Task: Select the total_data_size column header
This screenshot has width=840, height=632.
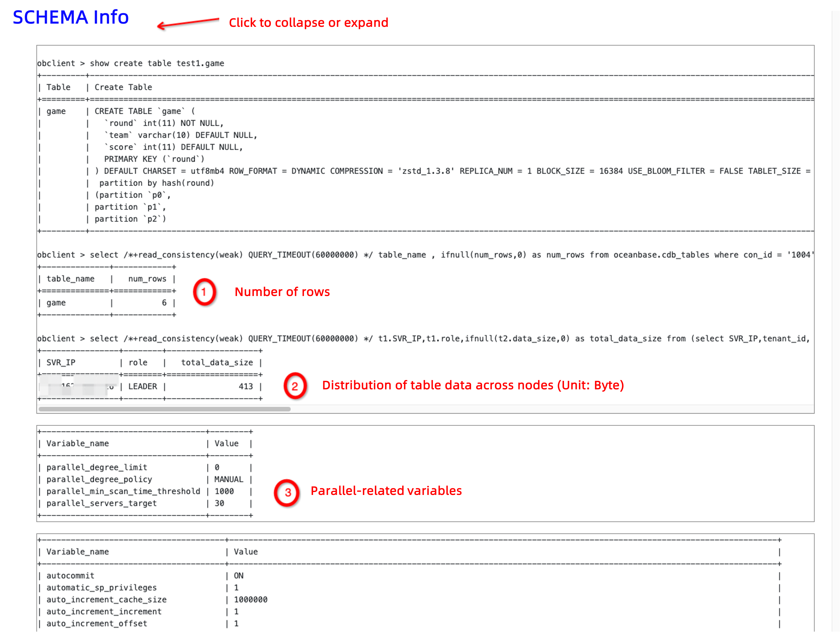Action: pos(217,362)
